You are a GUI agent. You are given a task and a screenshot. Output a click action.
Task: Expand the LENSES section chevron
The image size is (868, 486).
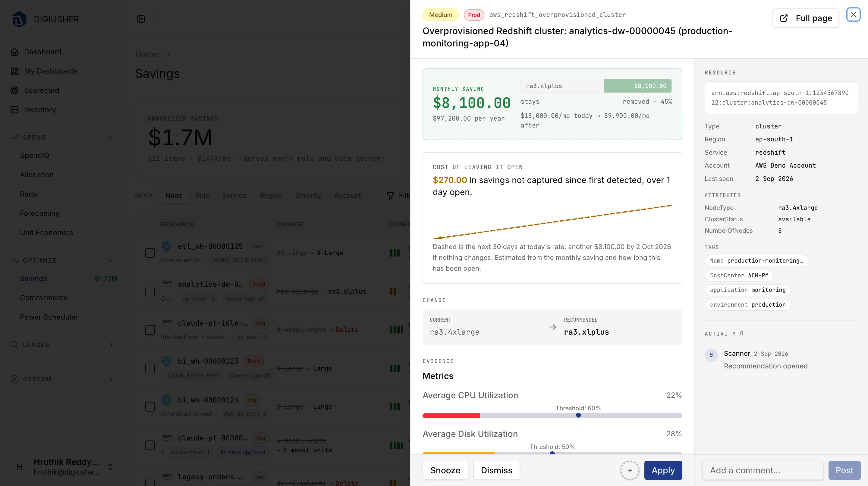[x=111, y=345]
